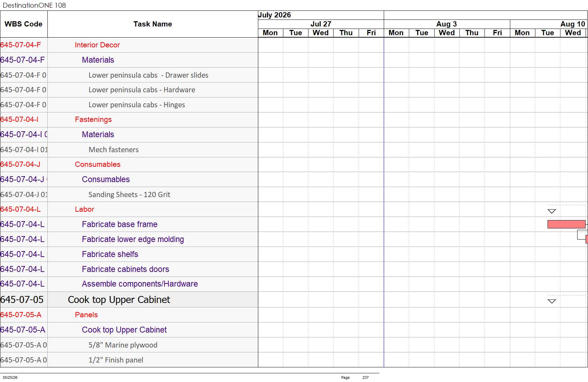Select the Fabricate base frame task

120,224
